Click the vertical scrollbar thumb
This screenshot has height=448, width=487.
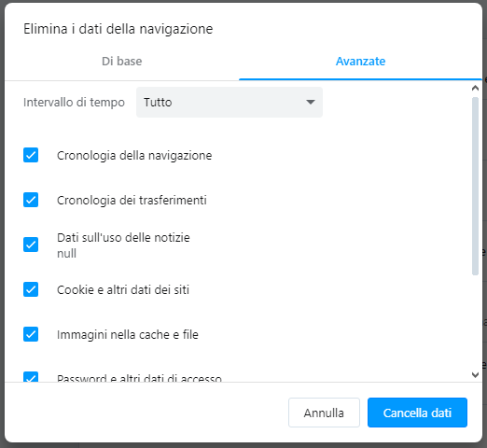pos(475,186)
